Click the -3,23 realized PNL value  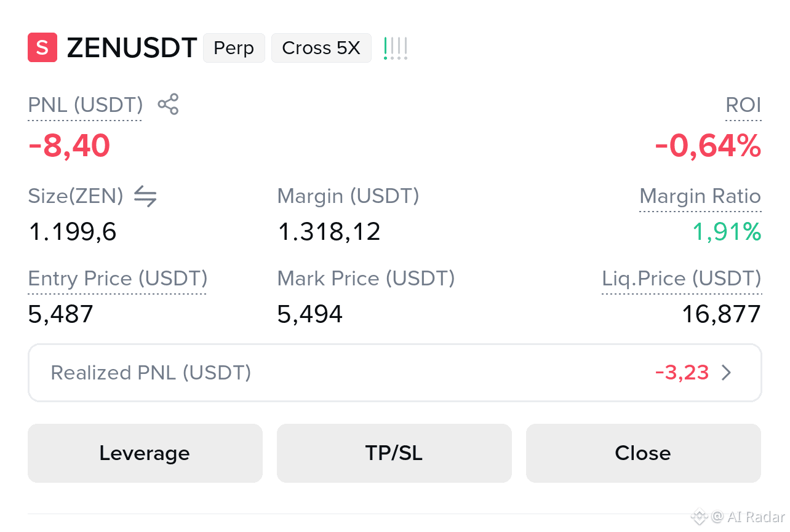pyautogui.click(x=682, y=373)
